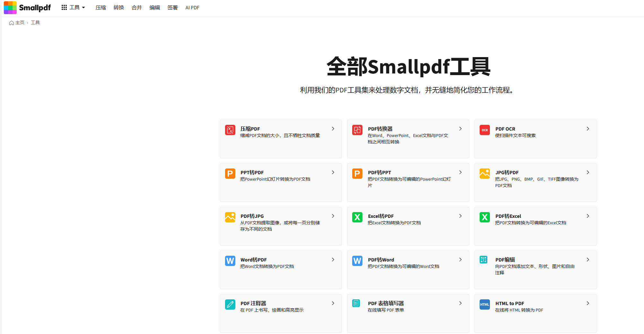Open the PDF转Word tool title
644x334 pixels.
[381, 260]
